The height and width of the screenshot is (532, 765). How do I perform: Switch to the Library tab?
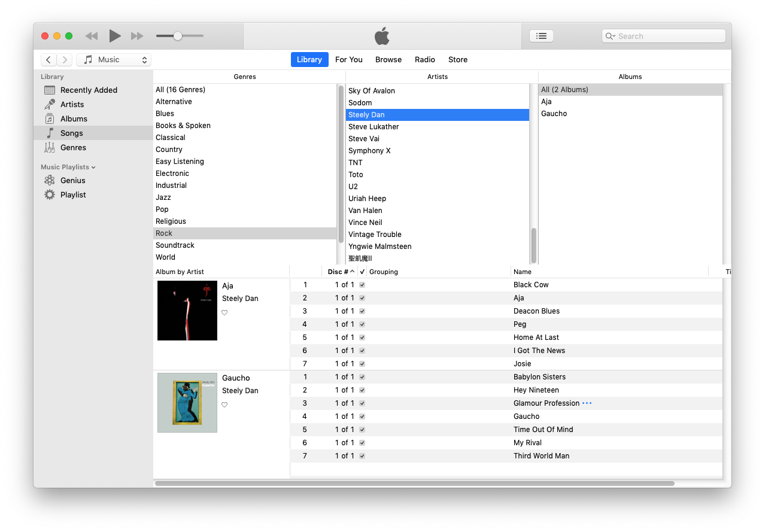309,60
